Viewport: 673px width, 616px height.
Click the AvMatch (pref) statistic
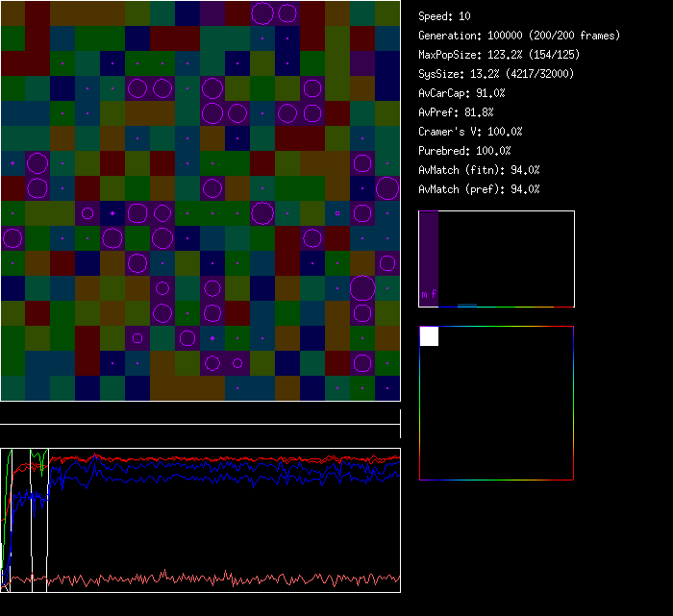coord(479,189)
